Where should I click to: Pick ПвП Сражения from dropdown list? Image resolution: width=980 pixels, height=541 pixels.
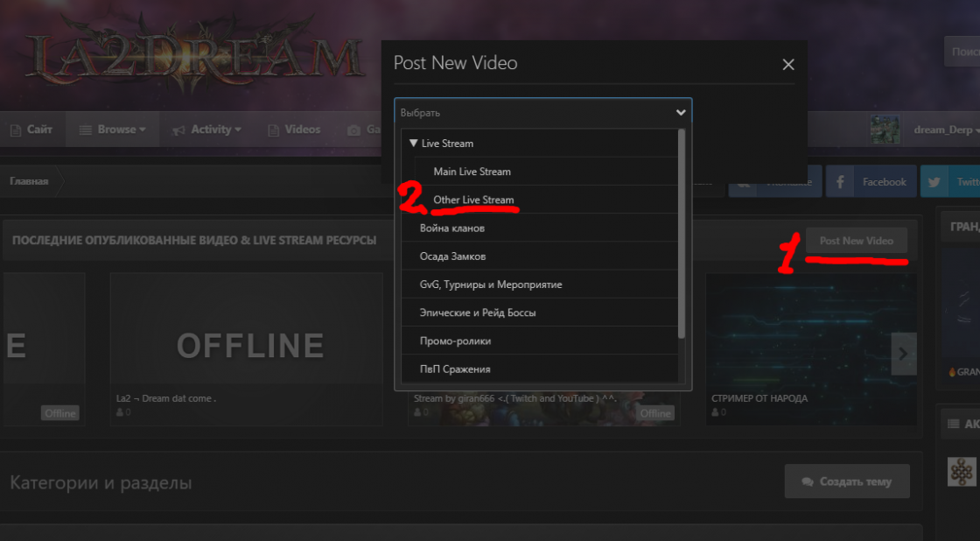(455, 369)
